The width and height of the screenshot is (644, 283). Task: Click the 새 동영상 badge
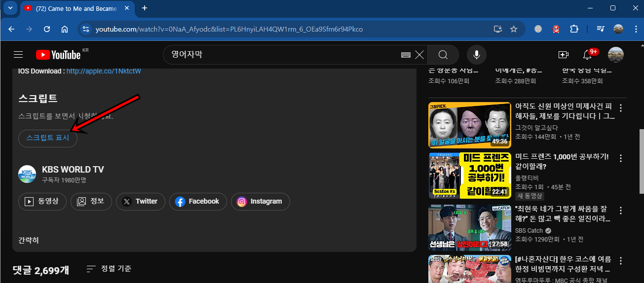(x=529, y=196)
